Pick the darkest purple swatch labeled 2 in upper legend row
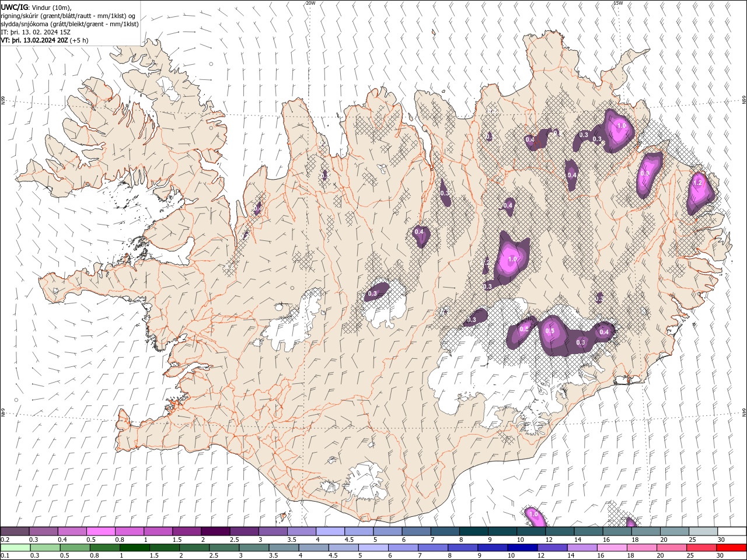The image size is (747, 560). (x=215, y=531)
